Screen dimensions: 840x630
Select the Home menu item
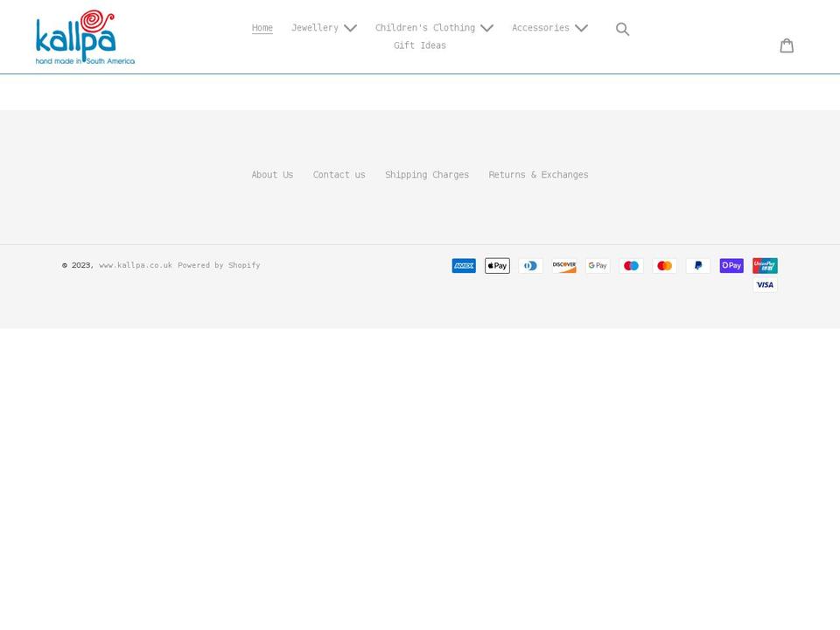click(262, 27)
